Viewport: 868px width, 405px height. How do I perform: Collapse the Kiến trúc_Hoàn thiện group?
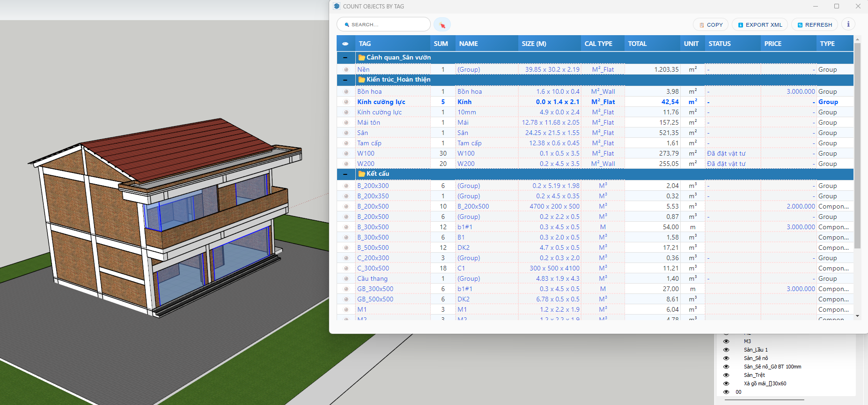click(x=346, y=80)
